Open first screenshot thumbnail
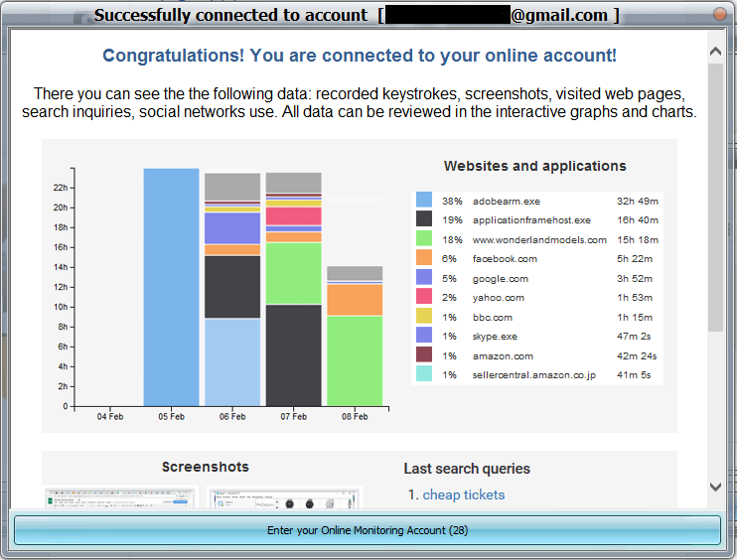 click(120, 498)
